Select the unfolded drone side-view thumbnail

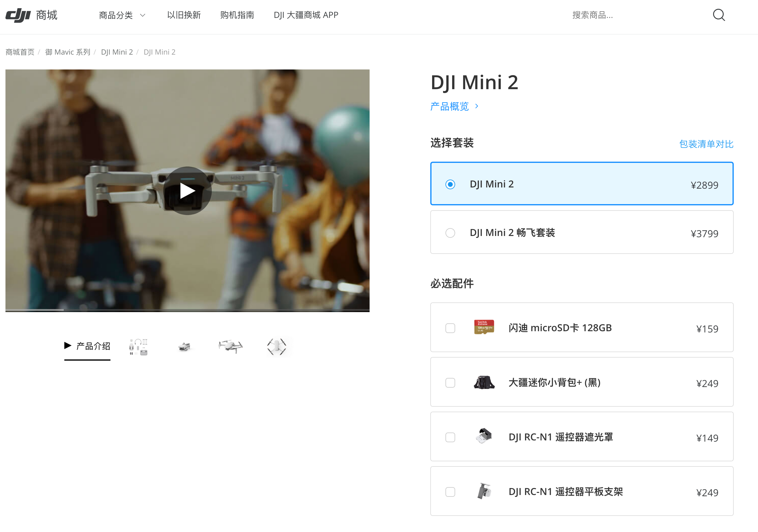coord(230,347)
